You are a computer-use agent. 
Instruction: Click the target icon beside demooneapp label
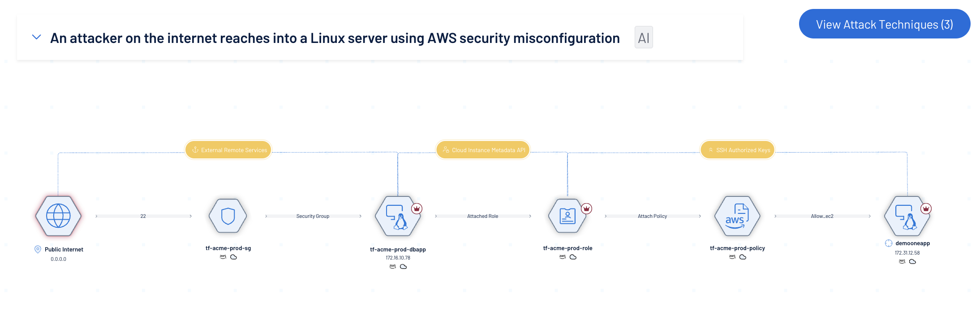pyautogui.click(x=889, y=243)
